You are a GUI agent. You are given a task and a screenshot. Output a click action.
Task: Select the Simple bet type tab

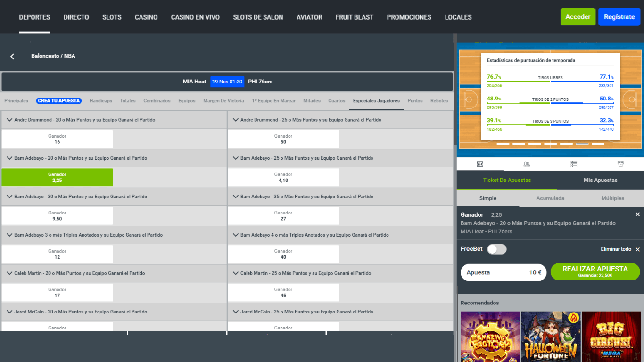(488, 198)
